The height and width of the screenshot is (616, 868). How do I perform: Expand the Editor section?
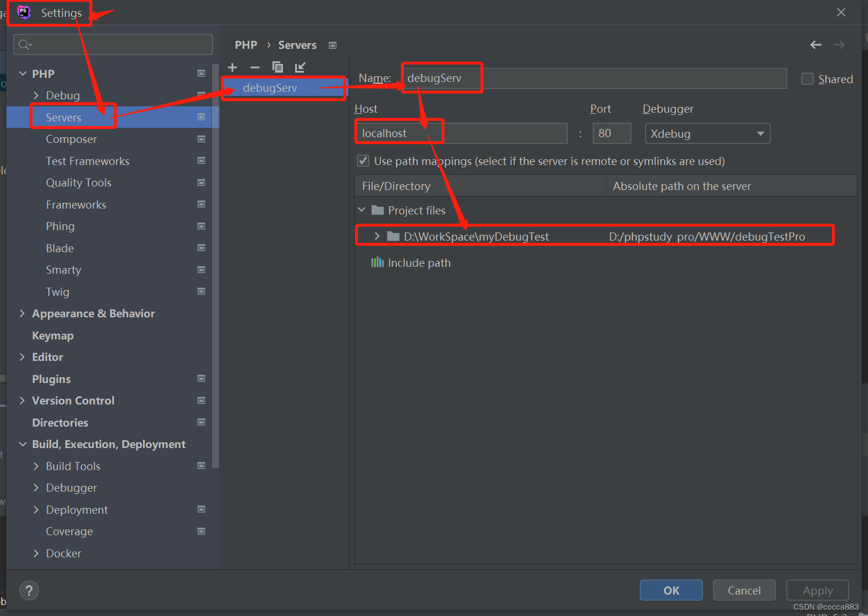(22, 357)
